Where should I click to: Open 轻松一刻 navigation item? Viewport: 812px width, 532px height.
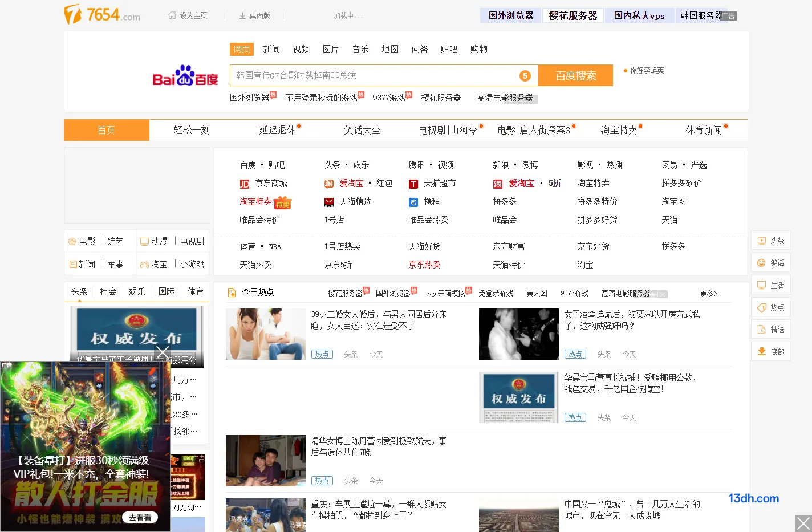tap(192, 131)
